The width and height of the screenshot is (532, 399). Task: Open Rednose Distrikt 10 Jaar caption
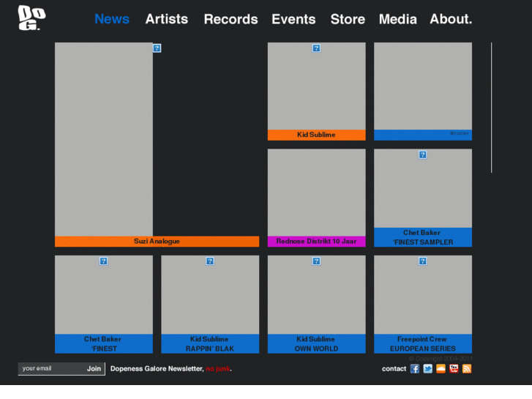[x=317, y=242]
